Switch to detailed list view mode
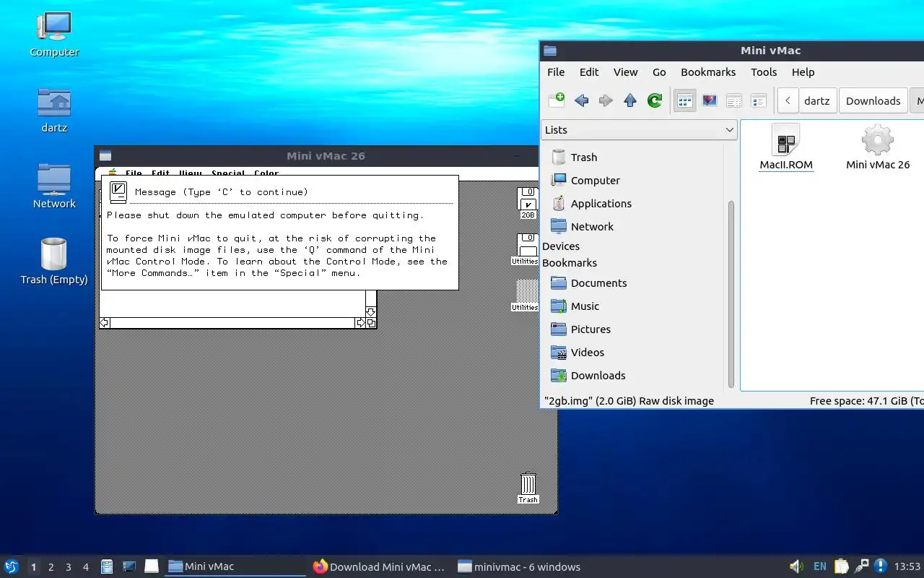Viewport: 924px width, 578px height. coord(759,100)
